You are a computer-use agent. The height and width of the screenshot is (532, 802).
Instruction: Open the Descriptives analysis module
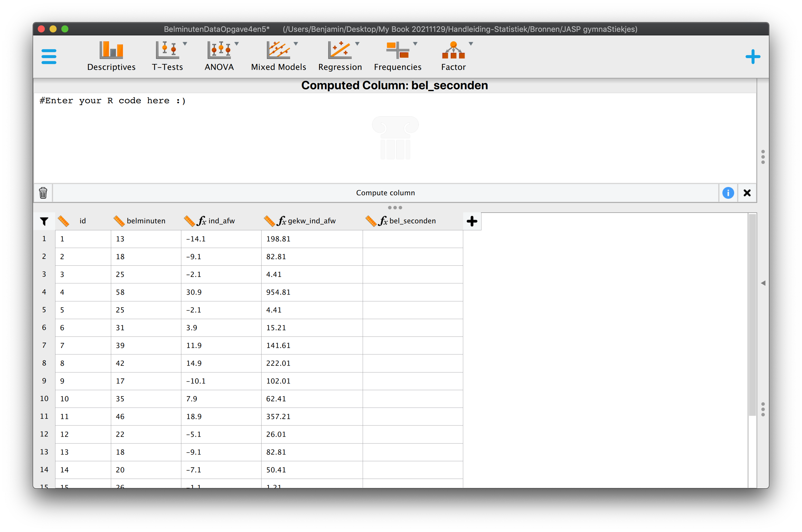[111, 56]
